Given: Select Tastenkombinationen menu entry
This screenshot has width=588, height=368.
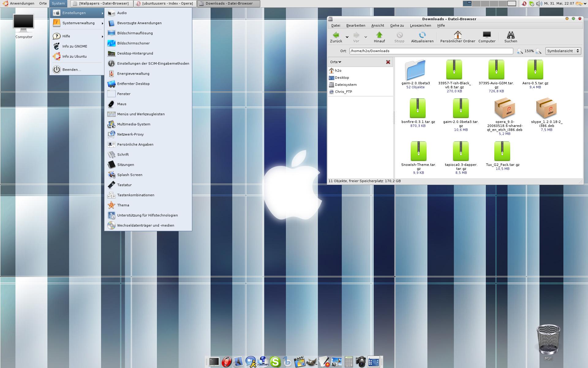Looking at the screenshot, I should (x=148, y=195).
